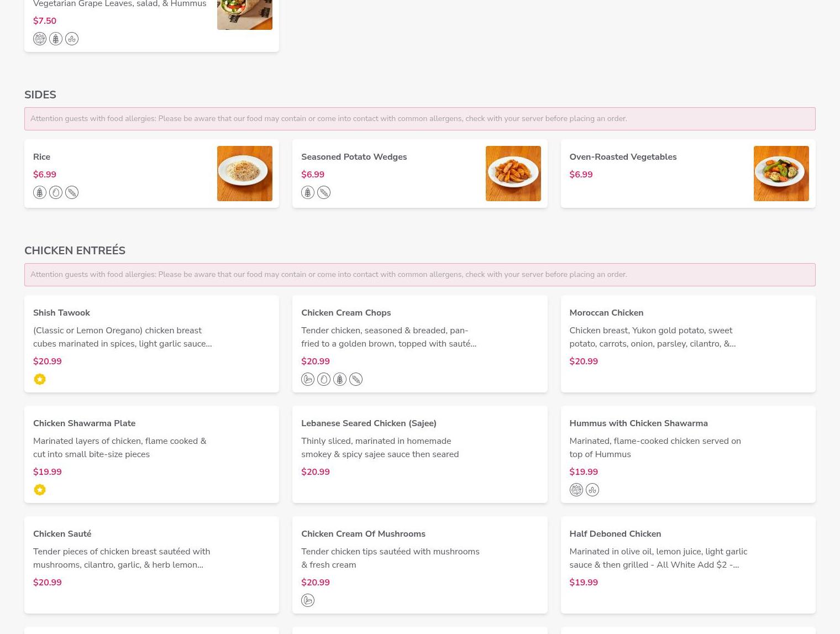
Task: Open the wrap photo beside the $7.50 price
Action: (x=245, y=15)
